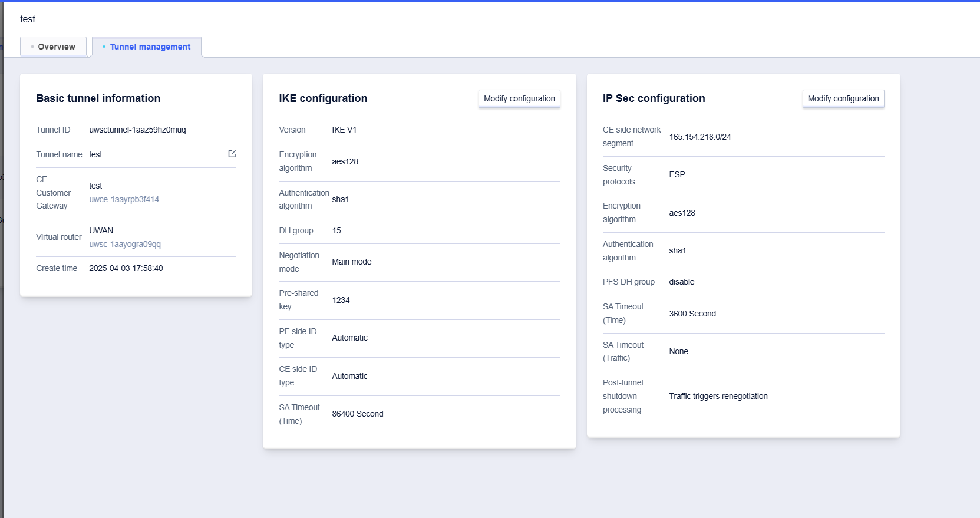Click the CE side network segment 165.154.218.0/24
Image resolution: width=980 pixels, height=518 pixels.
tap(699, 137)
